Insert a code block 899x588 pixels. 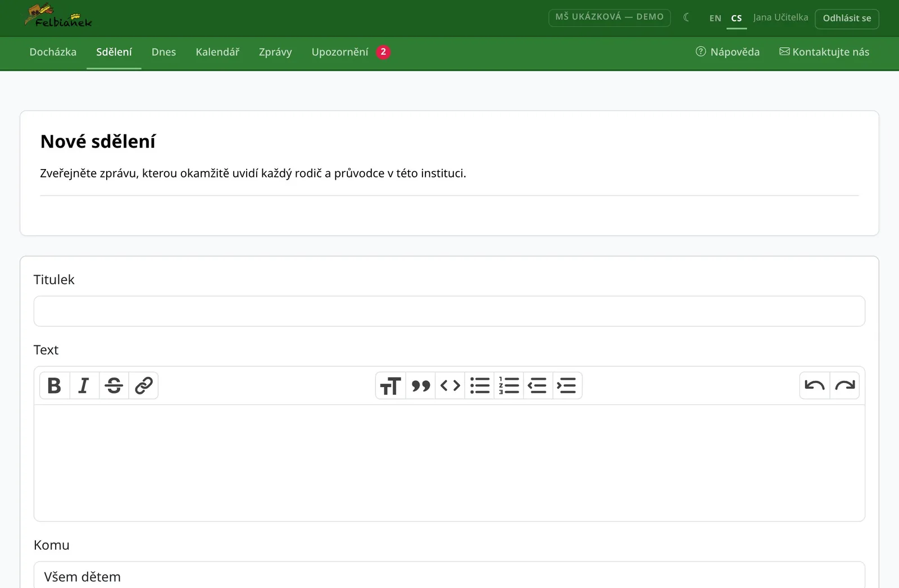coord(450,386)
